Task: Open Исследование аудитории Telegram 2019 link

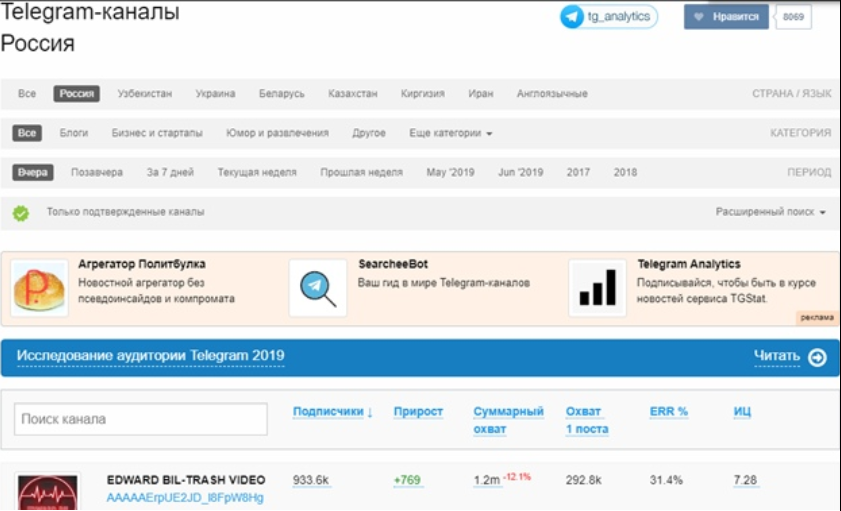Action: pos(150,356)
